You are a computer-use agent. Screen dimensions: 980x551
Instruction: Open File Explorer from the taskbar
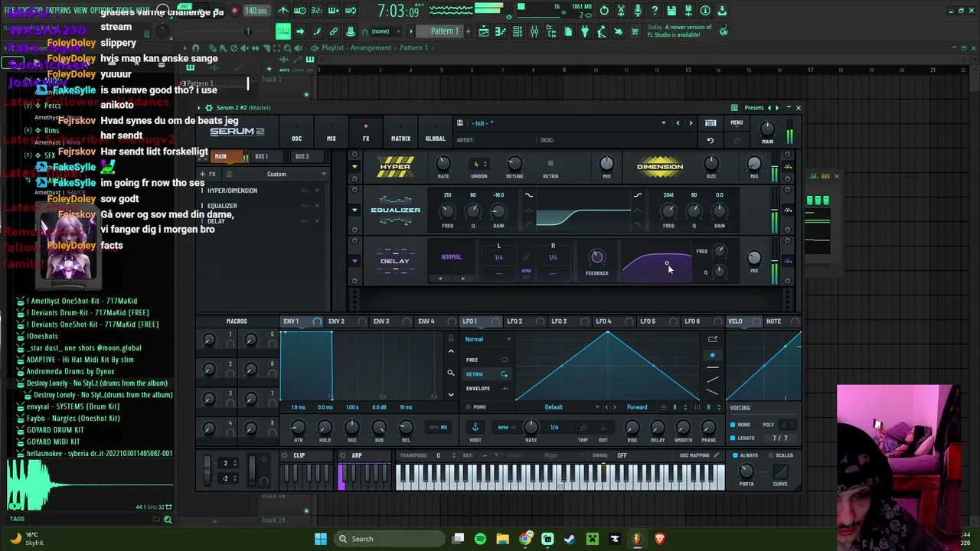pos(502,539)
